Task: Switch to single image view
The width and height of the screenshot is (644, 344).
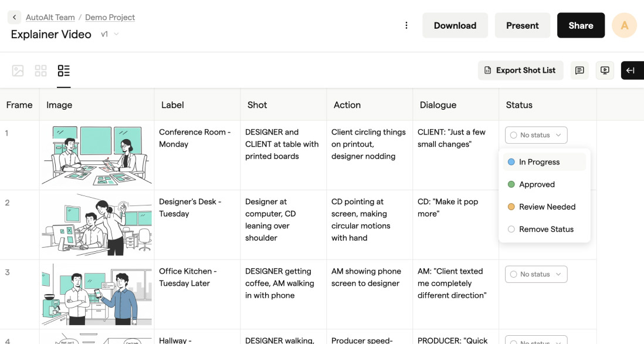Action: [18, 71]
